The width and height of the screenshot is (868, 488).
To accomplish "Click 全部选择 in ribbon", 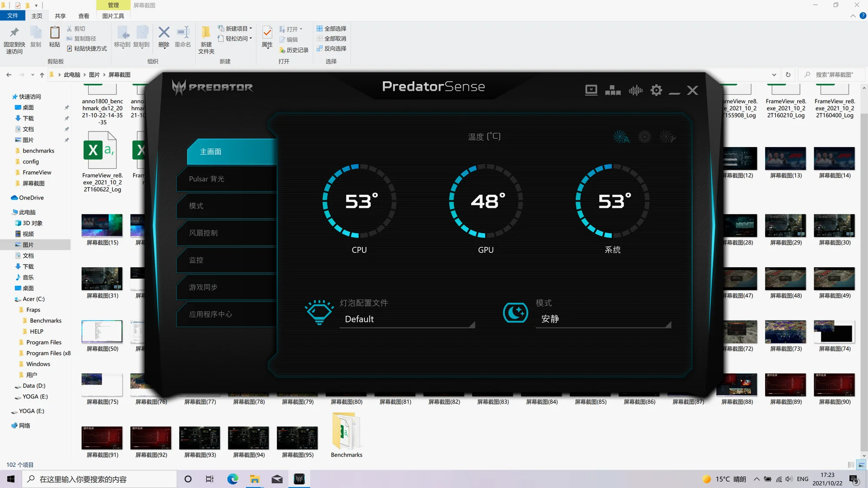I will [x=332, y=29].
